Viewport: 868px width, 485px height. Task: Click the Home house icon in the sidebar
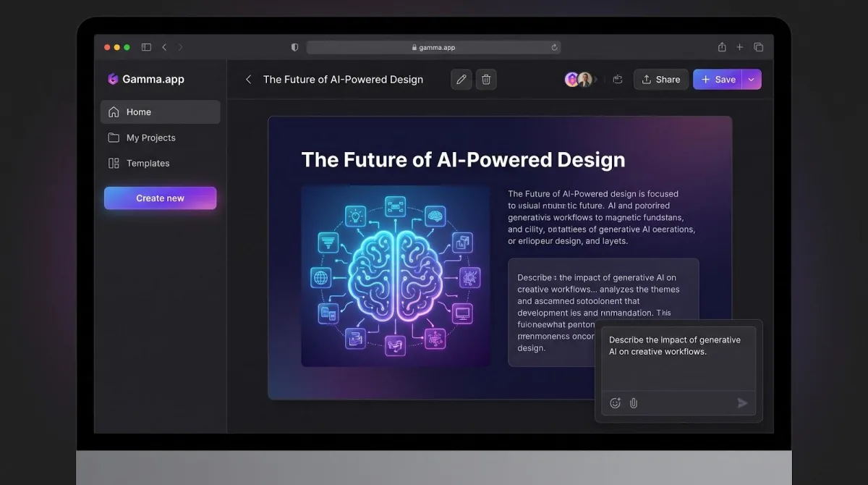(114, 112)
